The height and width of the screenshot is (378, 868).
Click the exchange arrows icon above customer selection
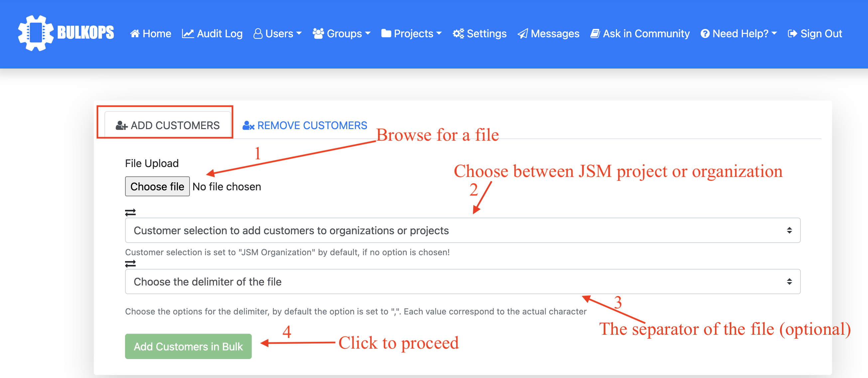[x=130, y=212]
